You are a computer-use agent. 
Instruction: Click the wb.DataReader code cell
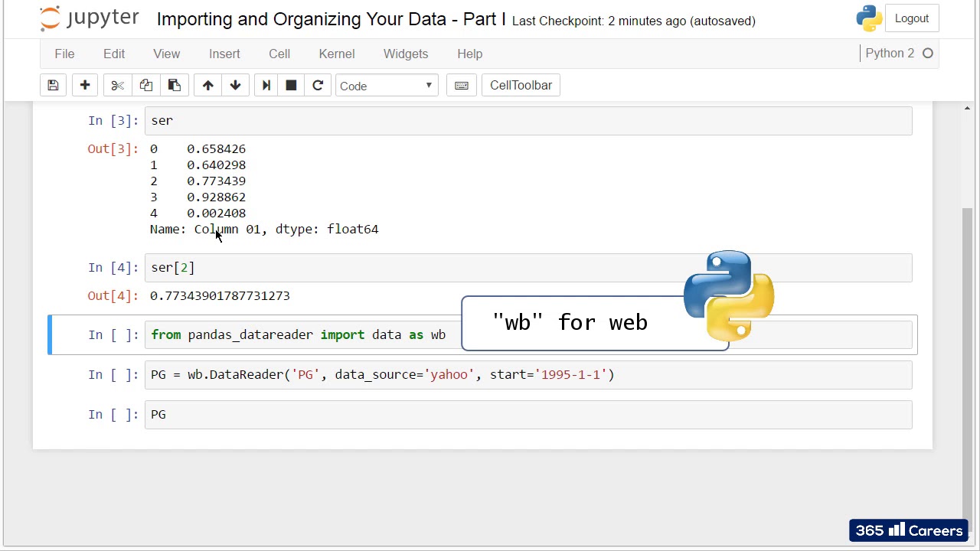coord(528,375)
